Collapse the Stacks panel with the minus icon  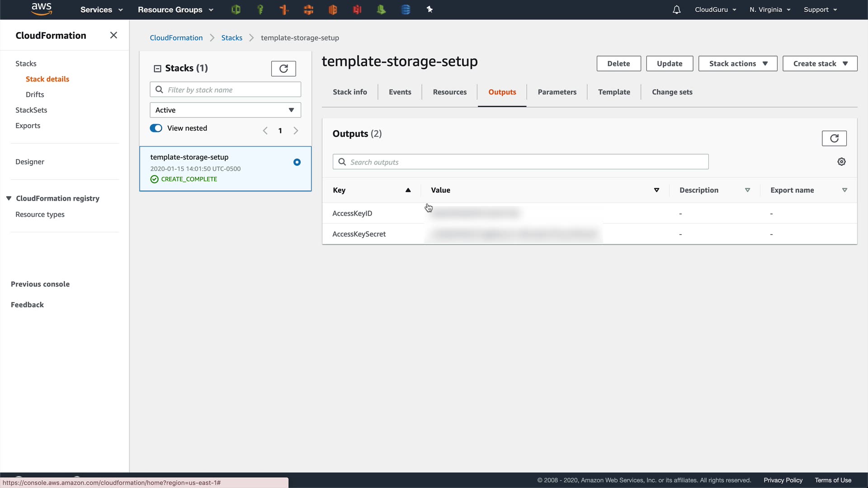[x=157, y=69]
